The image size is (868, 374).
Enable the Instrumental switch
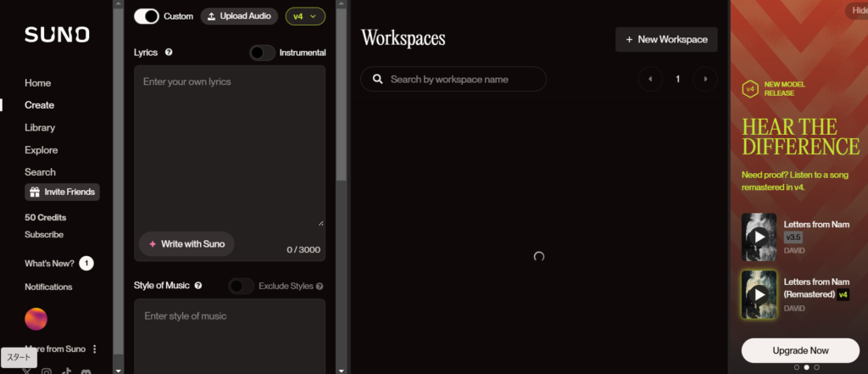pyautogui.click(x=263, y=53)
